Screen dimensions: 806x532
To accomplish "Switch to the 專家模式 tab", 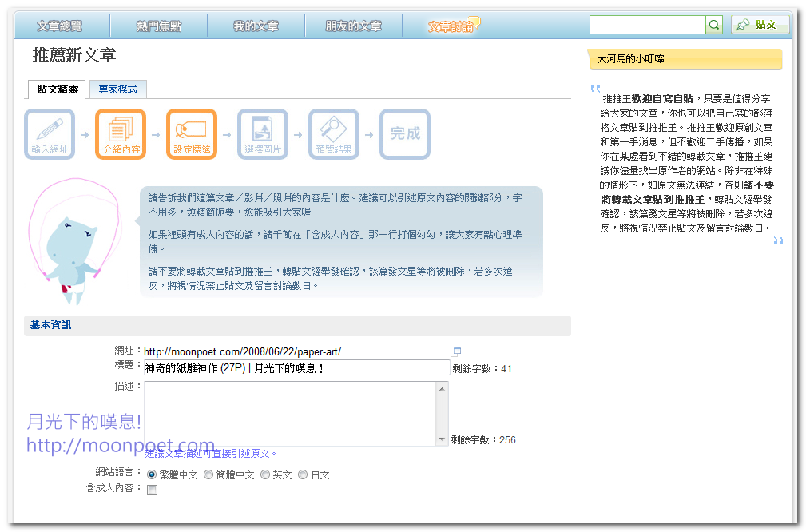I will (x=117, y=89).
